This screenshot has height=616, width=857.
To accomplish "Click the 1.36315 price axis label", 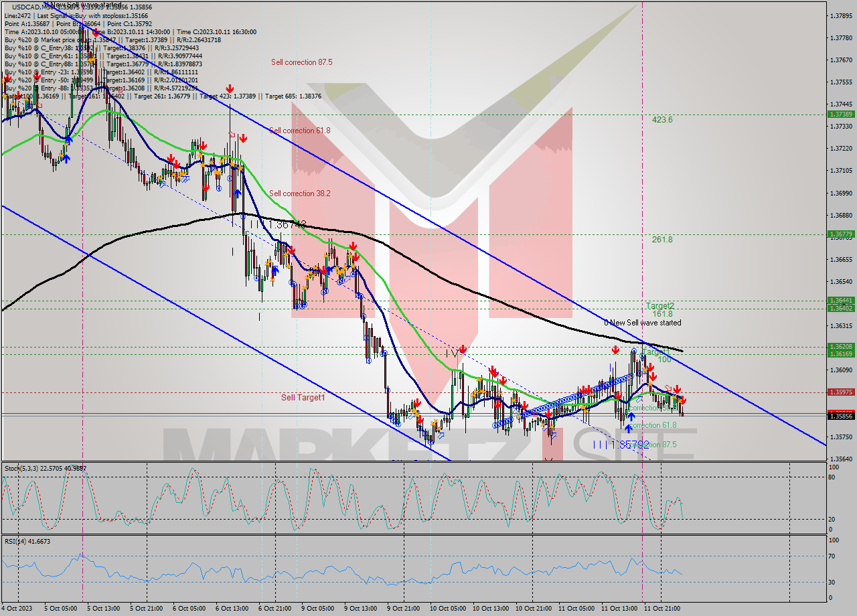I will pos(841,326).
